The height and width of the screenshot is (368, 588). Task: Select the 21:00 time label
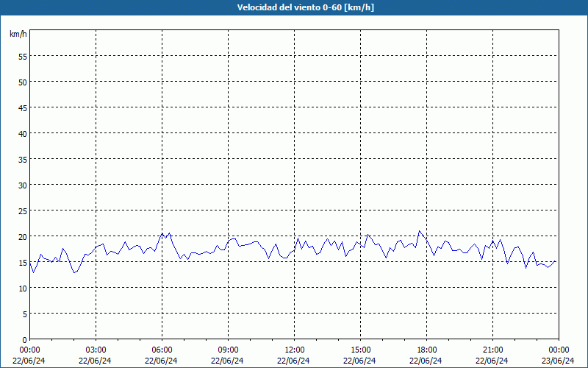point(492,350)
